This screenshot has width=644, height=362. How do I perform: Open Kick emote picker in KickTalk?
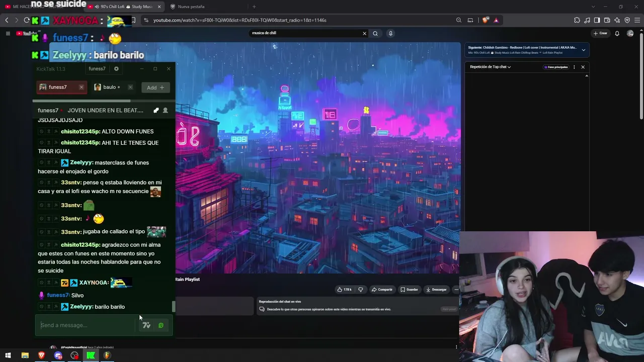[161, 325]
